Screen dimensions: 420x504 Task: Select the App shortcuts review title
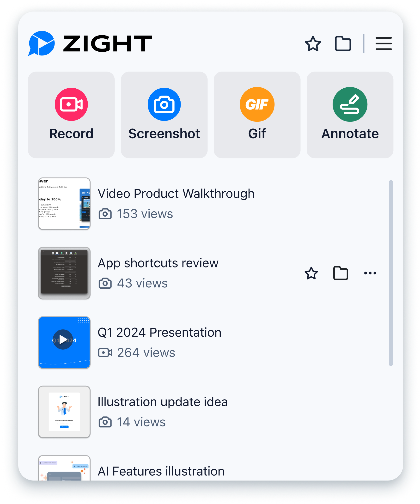coord(158,263)
